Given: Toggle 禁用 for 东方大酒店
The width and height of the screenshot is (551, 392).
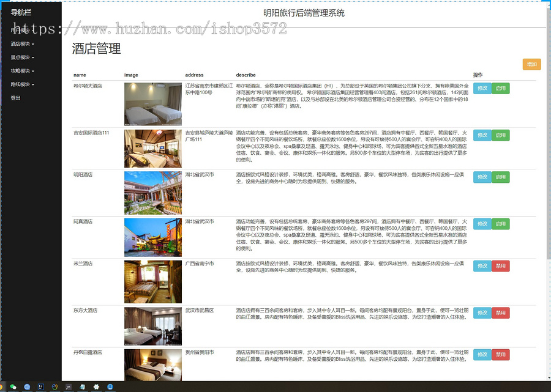Looking at the screenshot, I should [x=500, y=312].
